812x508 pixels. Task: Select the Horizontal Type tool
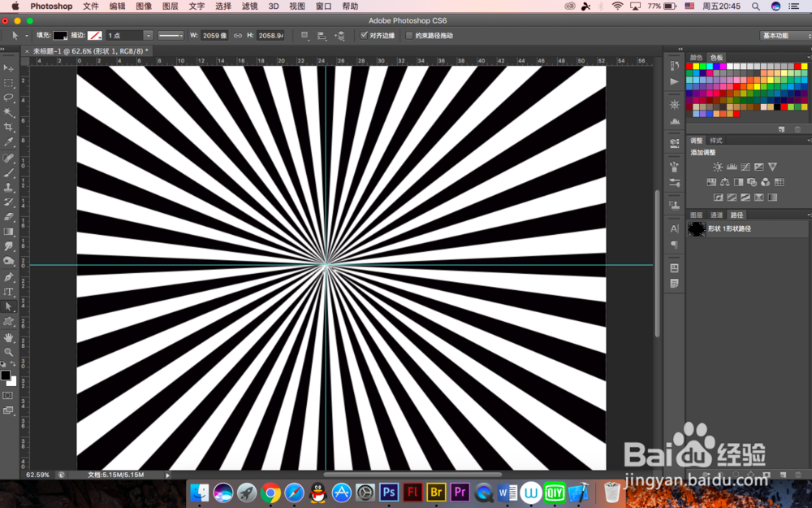pos(8,292)
